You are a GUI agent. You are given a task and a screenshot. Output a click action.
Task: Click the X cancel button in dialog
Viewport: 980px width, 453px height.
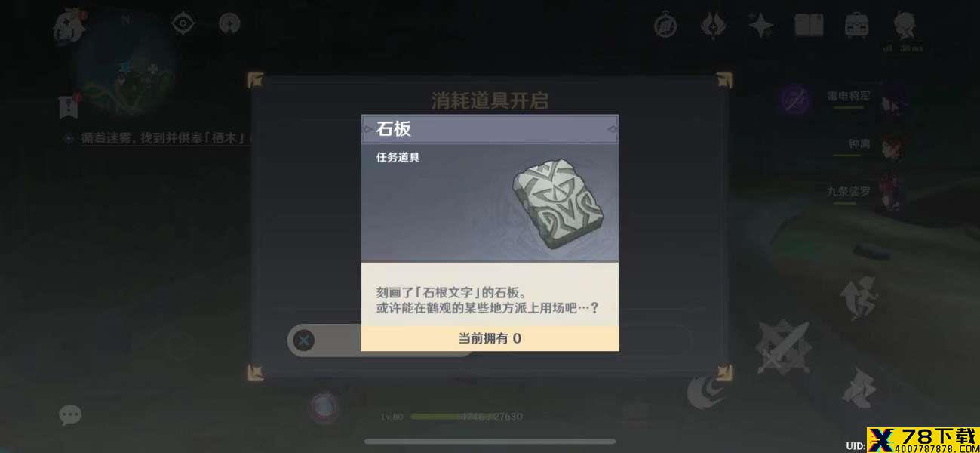(x=303, y=341)
